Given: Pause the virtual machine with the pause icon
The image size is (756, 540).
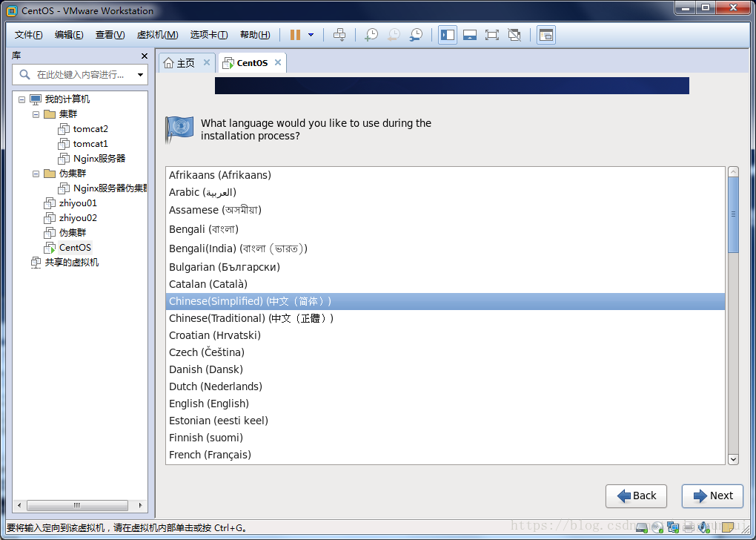Looking at the screenshot, I should [295, 35].
